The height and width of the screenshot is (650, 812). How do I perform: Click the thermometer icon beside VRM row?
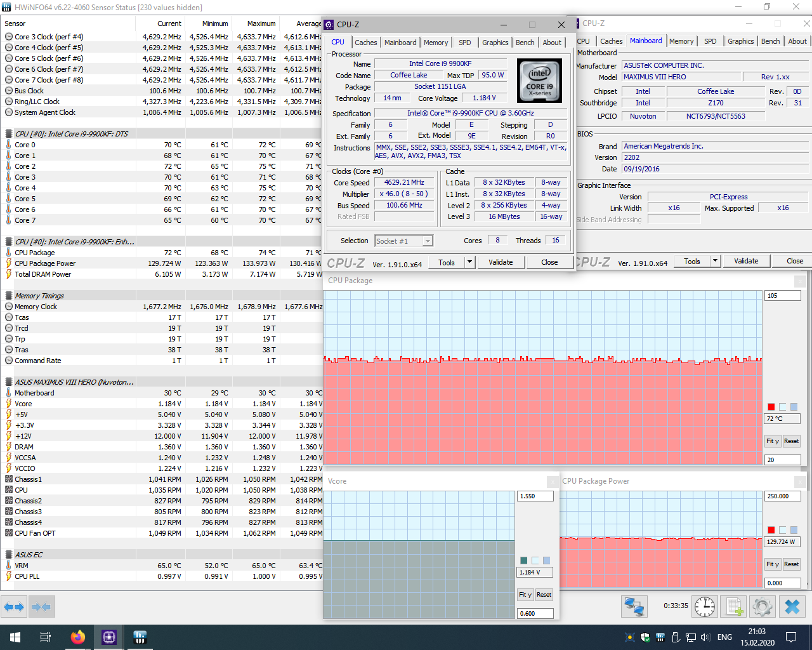(x=9, y=566)
